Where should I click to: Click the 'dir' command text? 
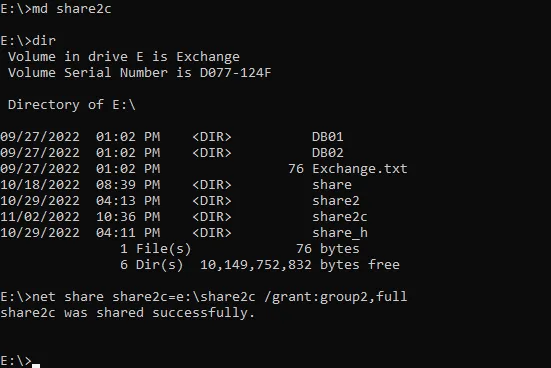click(44, 40)
